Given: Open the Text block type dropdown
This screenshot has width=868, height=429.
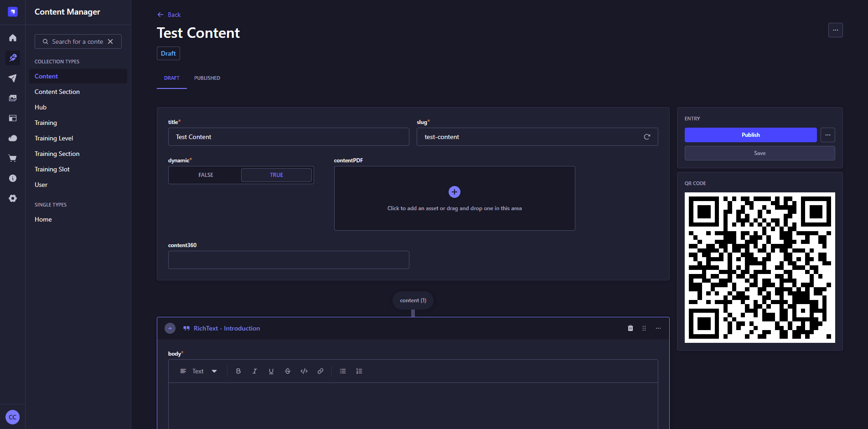Looking at the screenshot, I should (x=198, y=371).
